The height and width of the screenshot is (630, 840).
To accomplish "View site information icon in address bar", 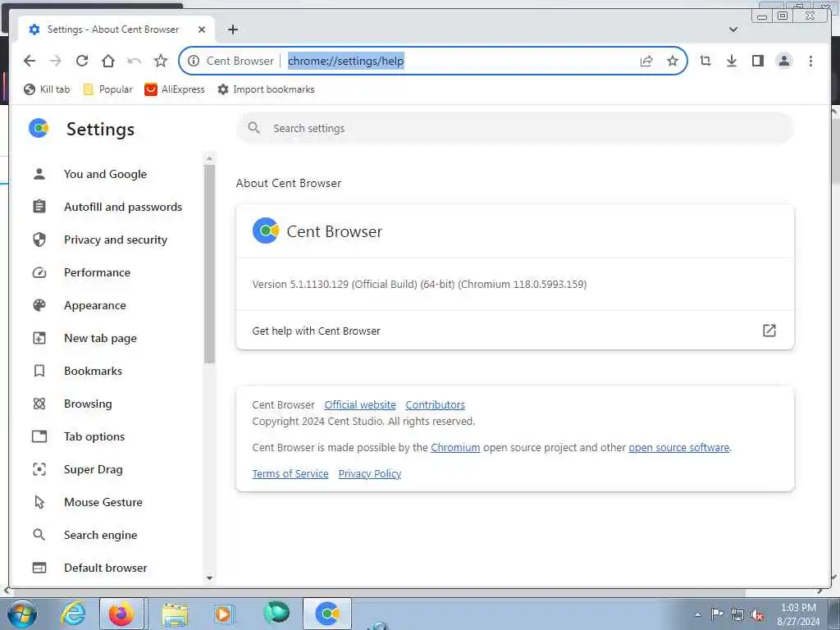I will pos(194,61).
